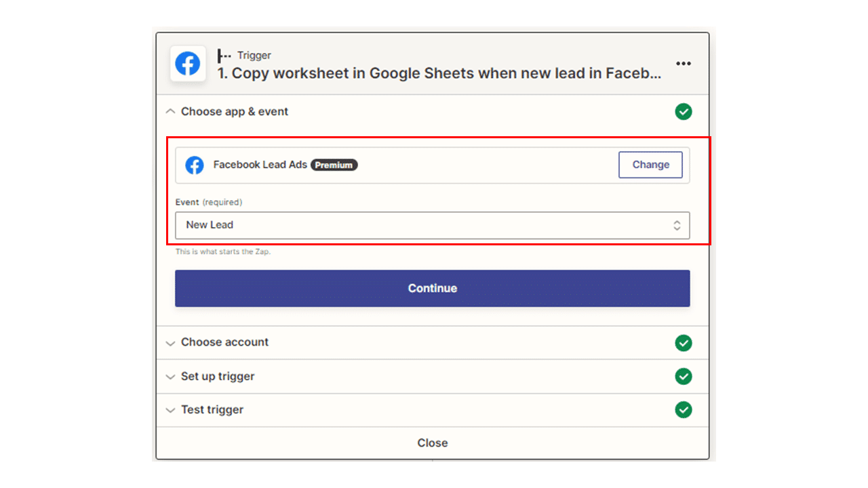The image size is (868, 488).
Task: Open the Event dropdown showing New Lead
Action: pos(433,226)
